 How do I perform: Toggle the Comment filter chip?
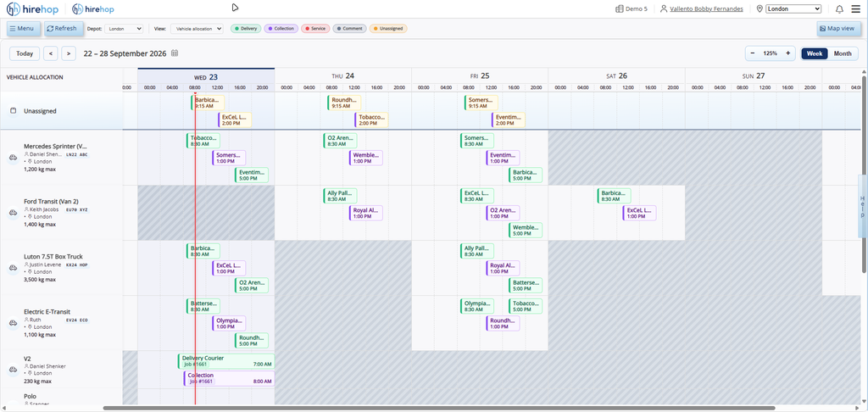[x=349, y=28]
